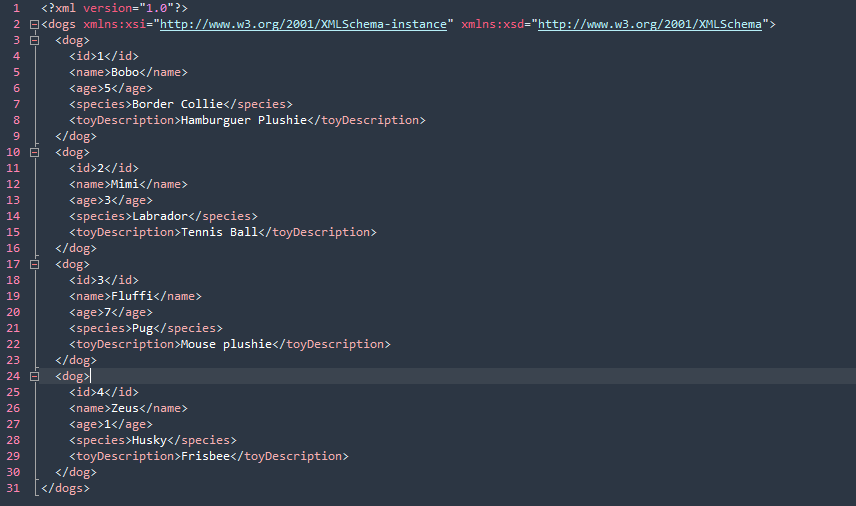Click the Mouse plushie toy description
Screen dimensions: 856x506
pyautogui.click(x=226, y=344)
